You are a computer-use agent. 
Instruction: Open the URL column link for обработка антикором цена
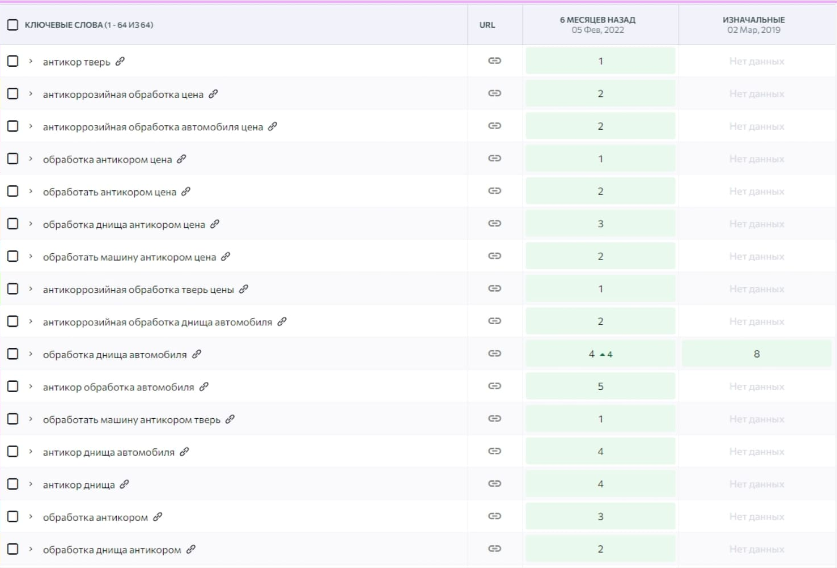click(x=494, y=159)
